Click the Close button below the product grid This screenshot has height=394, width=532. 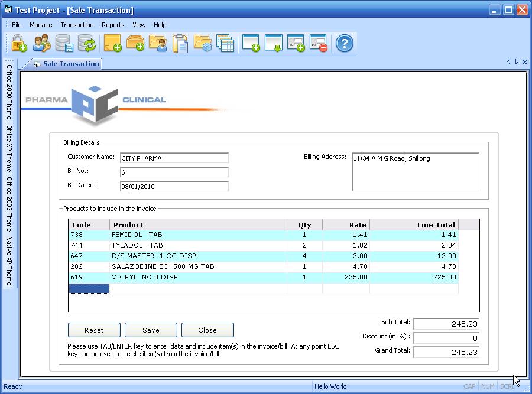coord(207,330)
